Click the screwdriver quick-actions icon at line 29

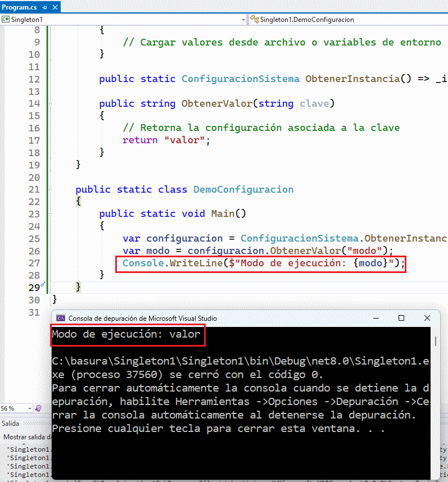point(43,285)
